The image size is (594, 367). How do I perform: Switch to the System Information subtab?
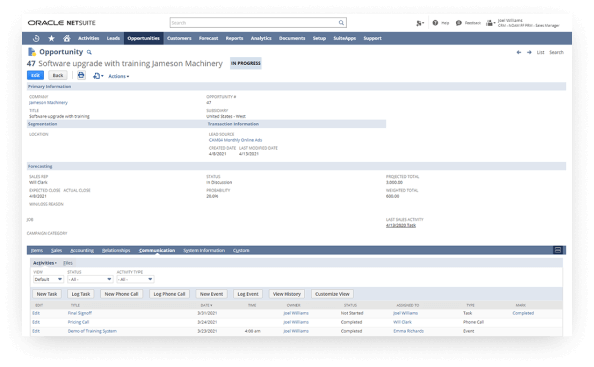tap(204, 250)
